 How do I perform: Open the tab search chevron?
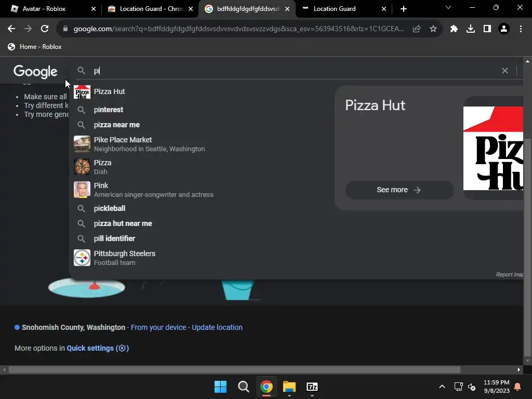point(448,7)
